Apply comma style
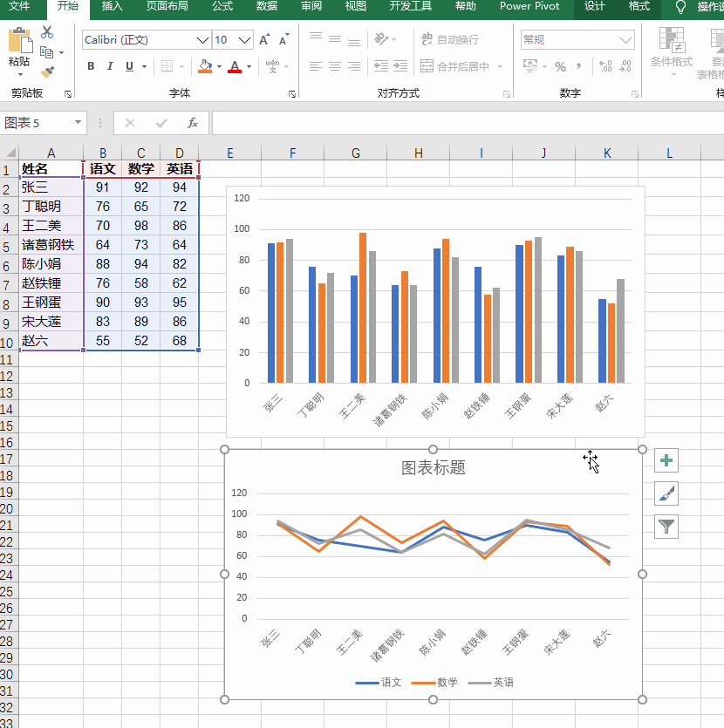 578,66
